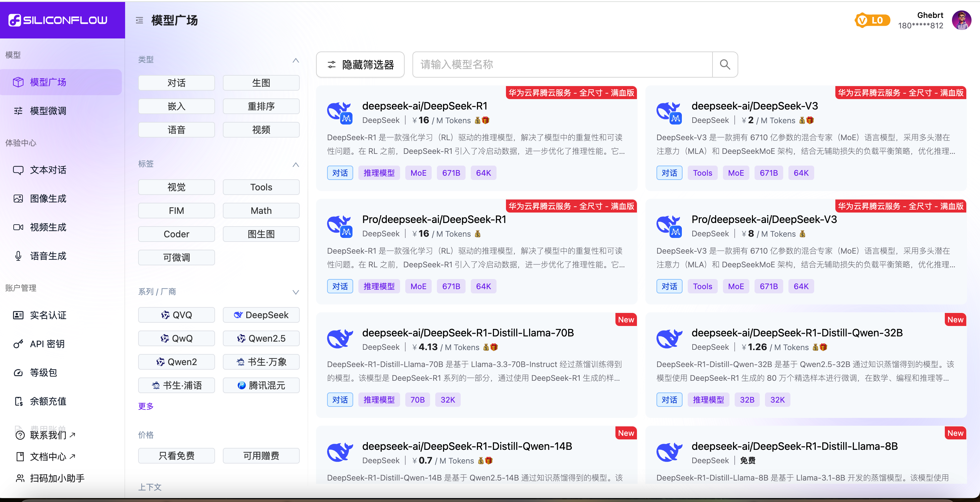Collapse the 标签 filter section
Screen dimensions: 980x502
(x=295, y=164)
